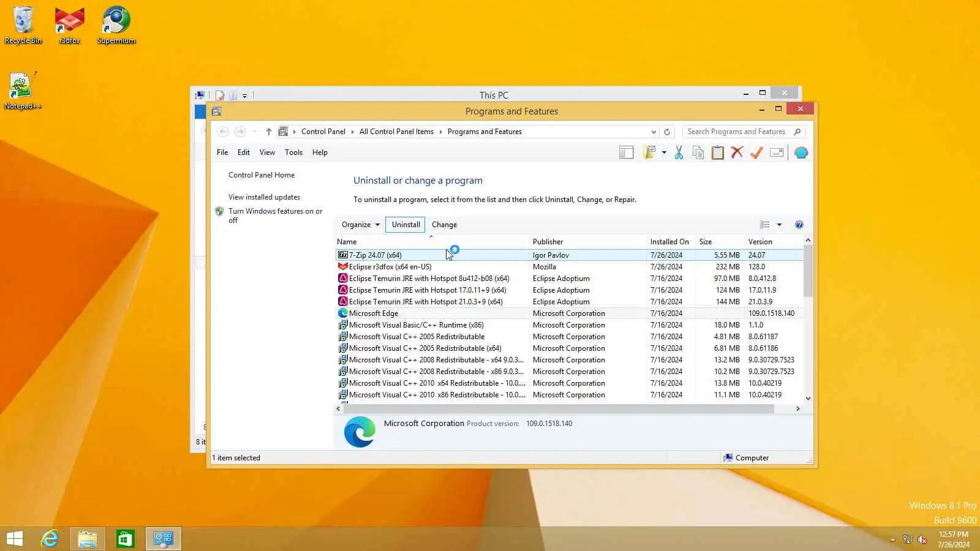Select Visual C++ 2008 Redistributable x86 entry

pos(569,372)
